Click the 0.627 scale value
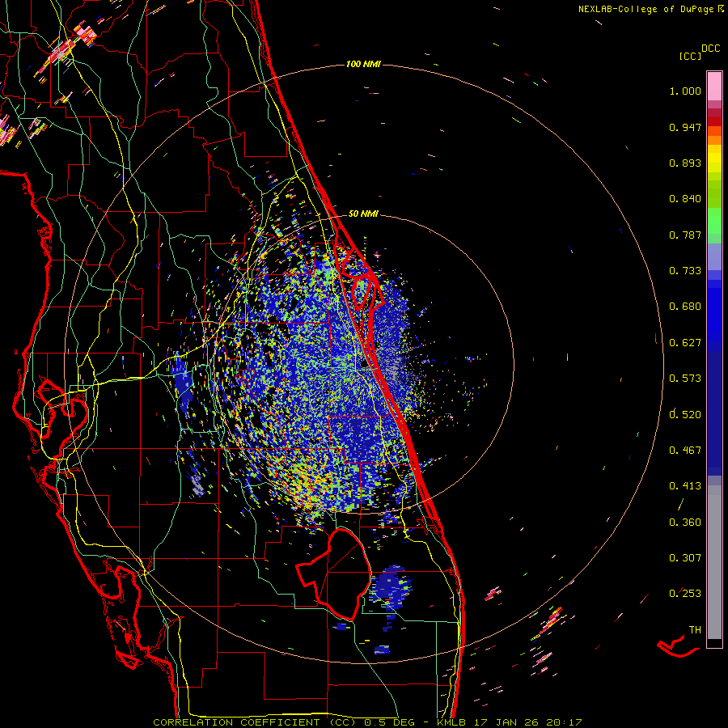728x728 pixels. pos(685,343)
